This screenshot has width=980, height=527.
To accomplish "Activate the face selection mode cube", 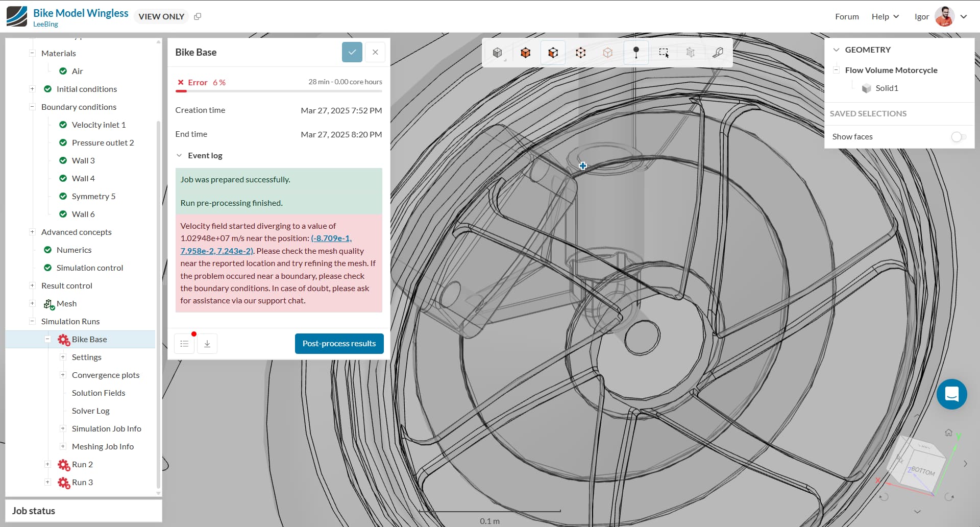I will (x=553, y=53).
